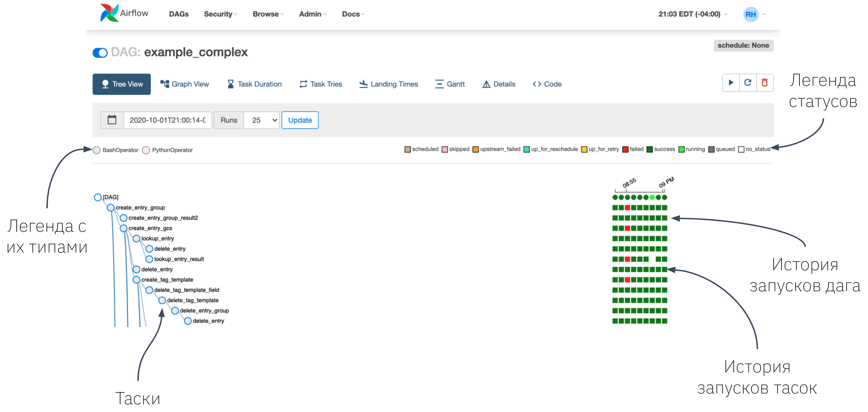Go to the DAGs menu item
Image resolution: width=868 pixels, height=412 pixels.
tap(178, 14)
